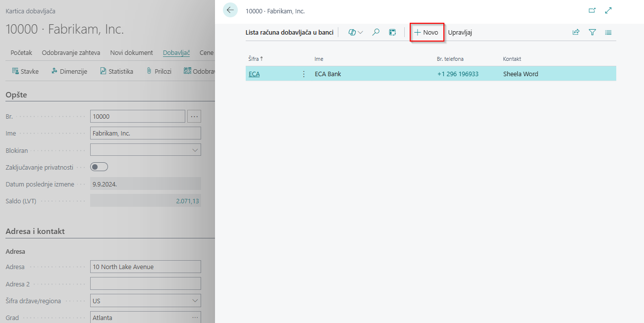Expand the page to full width
The image size is (644, 323).
pos(609,10)
